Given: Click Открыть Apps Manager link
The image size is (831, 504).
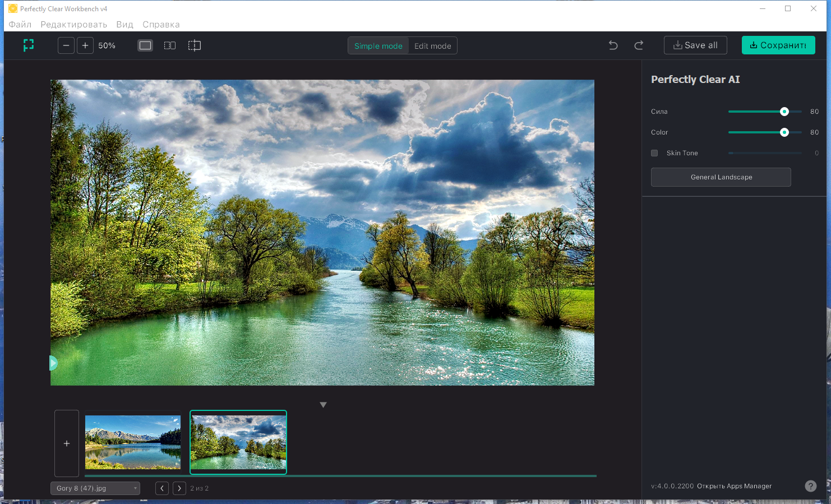Looking at the screenshot, I should point(734,486).
